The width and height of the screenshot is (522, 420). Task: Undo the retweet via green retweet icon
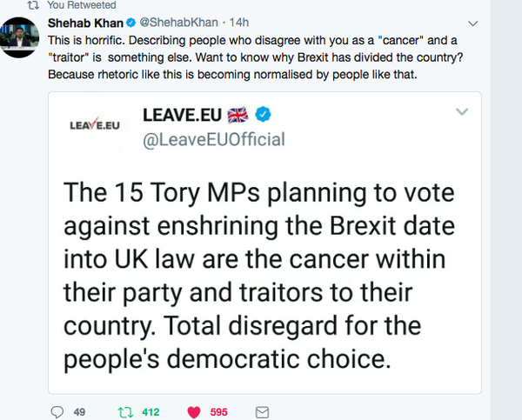[126, 411]
